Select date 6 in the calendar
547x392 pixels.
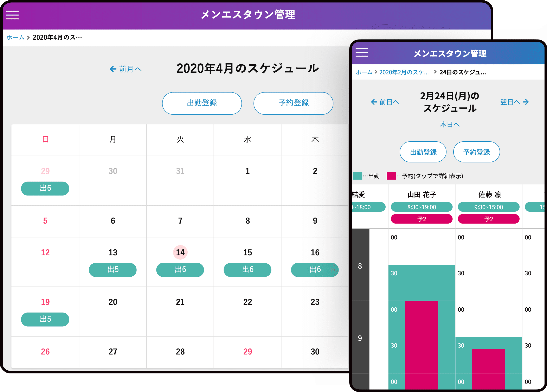click(113, 221)
